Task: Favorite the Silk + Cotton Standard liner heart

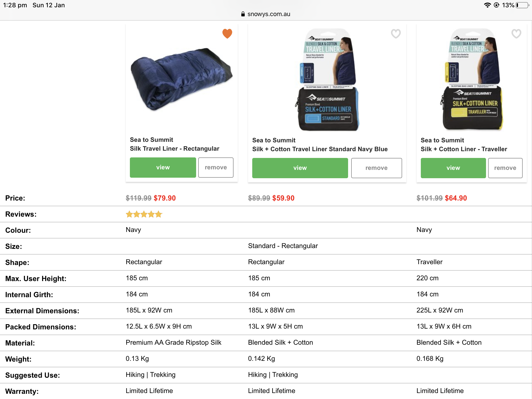Action: click(396, 34)
